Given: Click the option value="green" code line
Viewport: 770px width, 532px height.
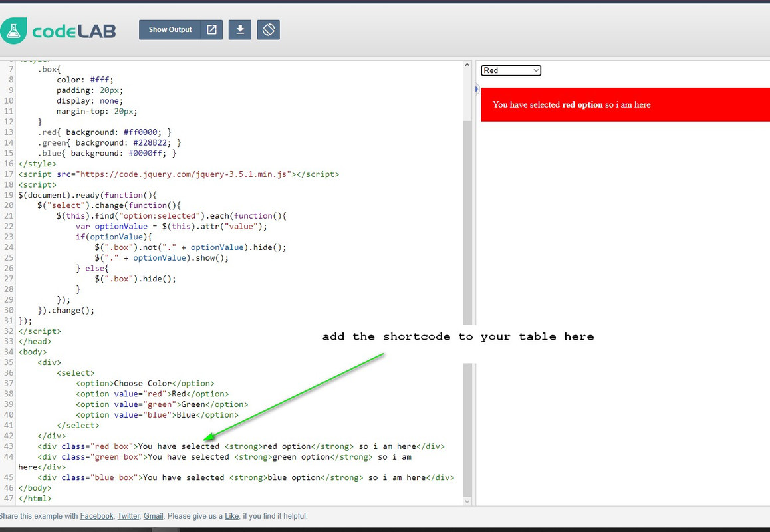Looking at the screenshot, I should pos(162,404).
